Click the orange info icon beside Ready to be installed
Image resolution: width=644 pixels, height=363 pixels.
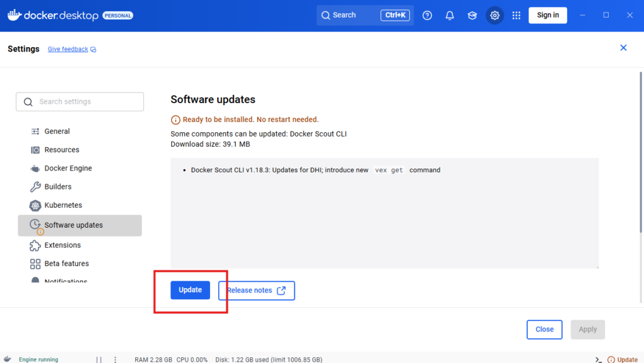click(x=175, y=120)
